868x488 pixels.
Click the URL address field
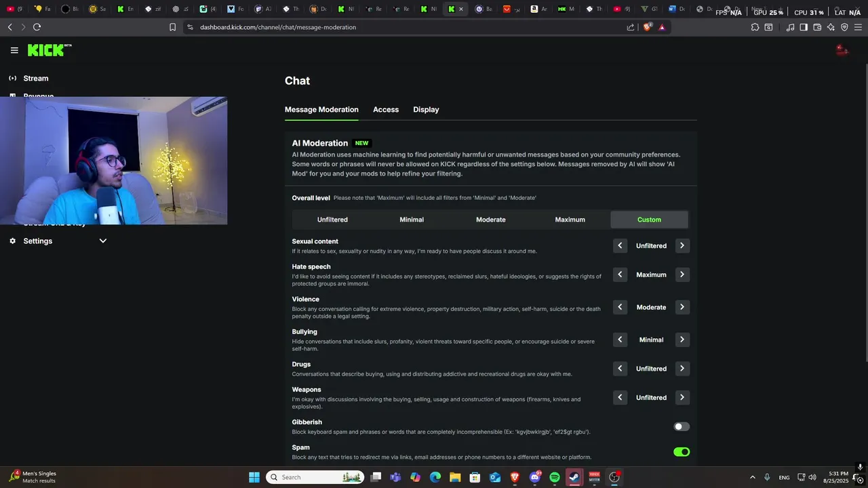coord(407,27)
